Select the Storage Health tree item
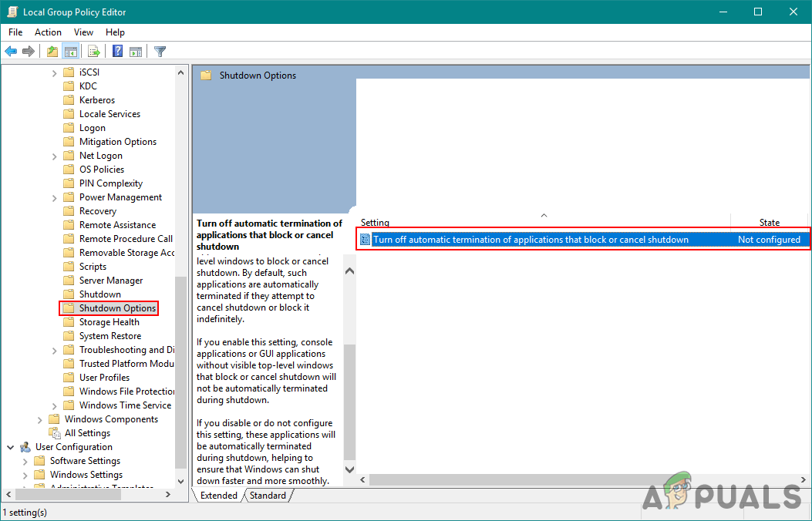 [x=110, y=322]
